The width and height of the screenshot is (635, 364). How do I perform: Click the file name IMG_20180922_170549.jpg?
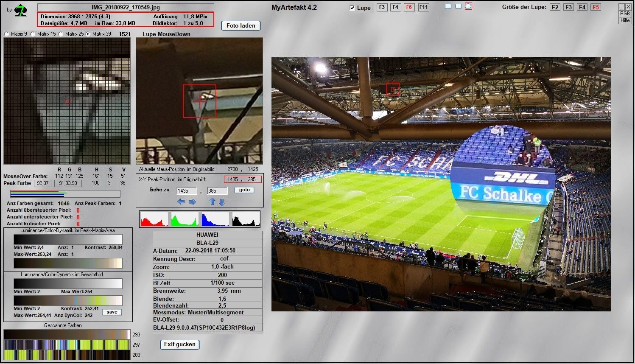click(126, 8)
